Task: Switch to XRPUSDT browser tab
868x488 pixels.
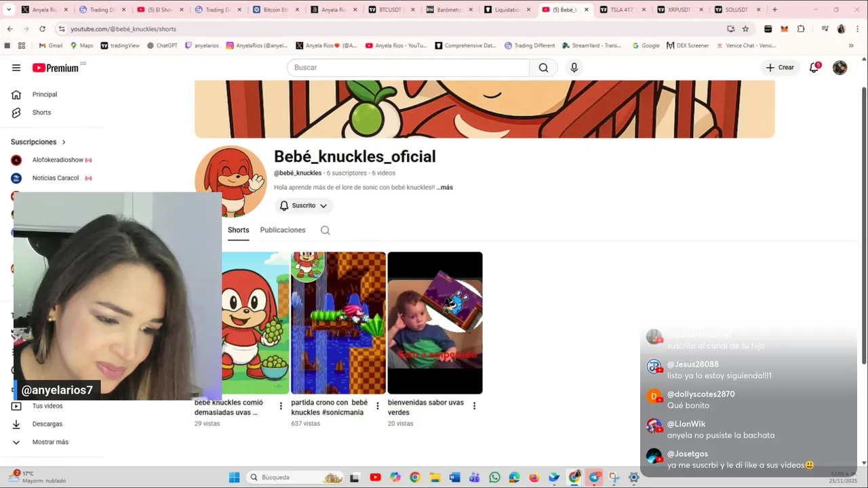Action: click(x=679, y=9)
